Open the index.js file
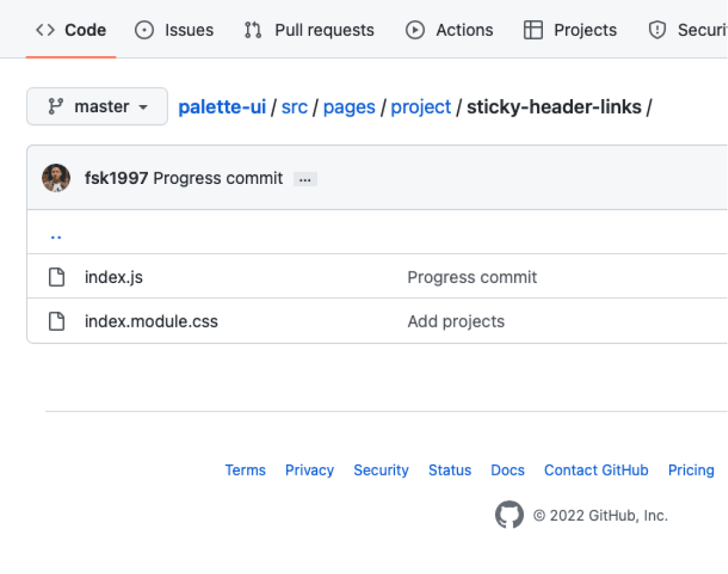 pos(113,277)
